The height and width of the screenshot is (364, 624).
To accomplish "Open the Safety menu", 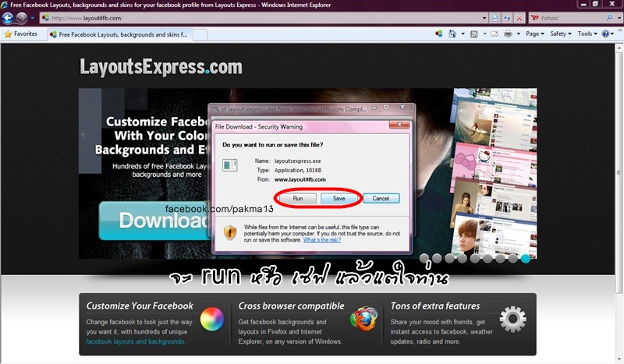I will 561,34.
